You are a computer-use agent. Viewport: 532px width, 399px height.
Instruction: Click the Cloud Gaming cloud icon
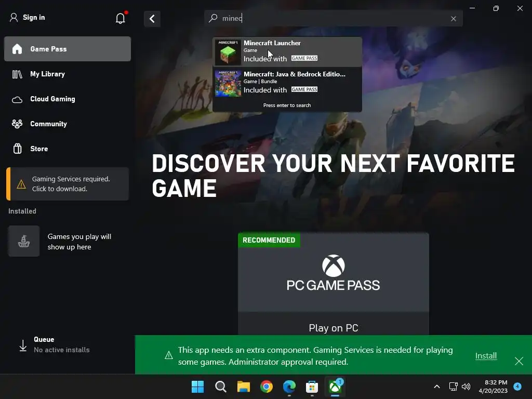pos(17,100)
